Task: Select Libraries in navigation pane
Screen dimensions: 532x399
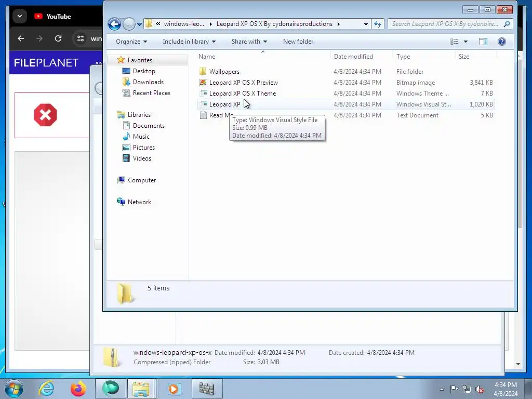Action: (x=139, y=115)
